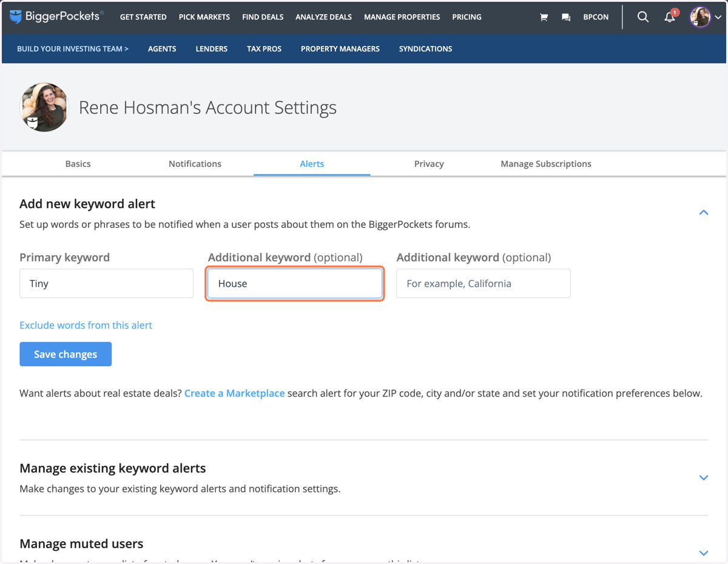Screen dimensions: 728x564
Task: Open the Syndications section
Action: coord(425,49)
